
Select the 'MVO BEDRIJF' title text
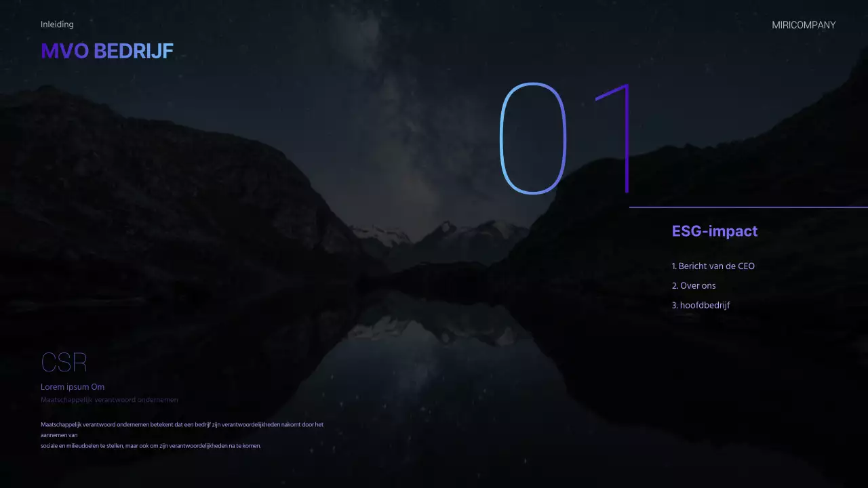coord(107,51)
